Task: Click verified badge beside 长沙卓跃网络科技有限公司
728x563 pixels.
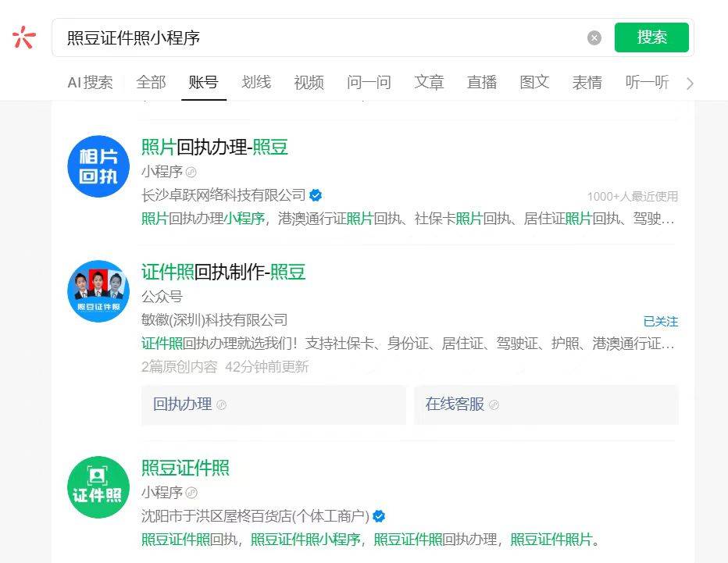Action: 316,195
